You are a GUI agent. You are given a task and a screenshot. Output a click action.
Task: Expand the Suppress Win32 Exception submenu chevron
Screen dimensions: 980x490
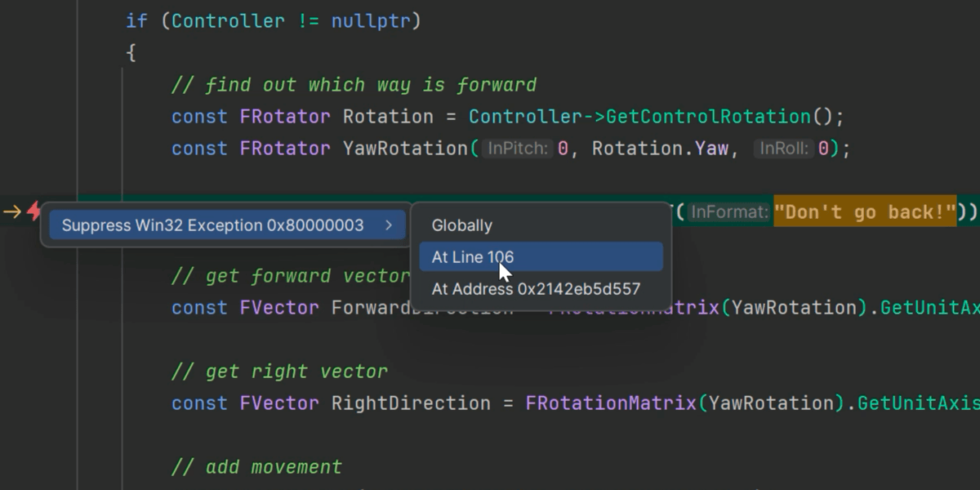click(x=390, y=225)
